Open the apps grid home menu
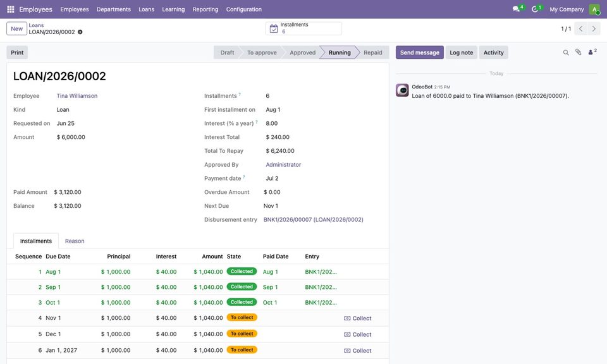Screen dimensions: 607x364 11,9
